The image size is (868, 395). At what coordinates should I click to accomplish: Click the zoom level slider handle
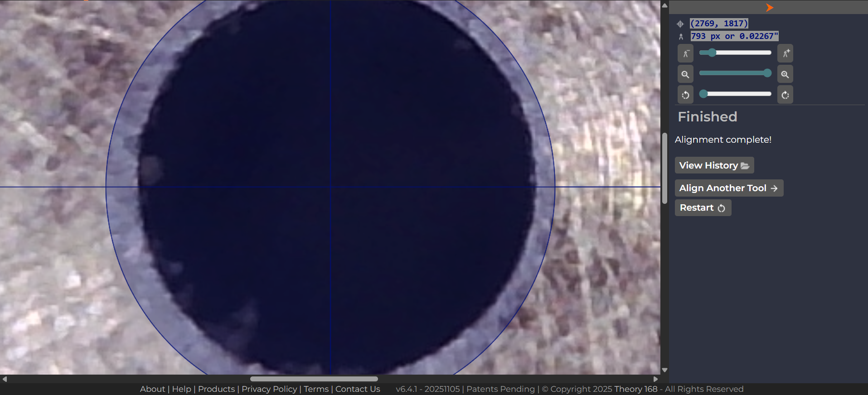click(x=767, y=73)
